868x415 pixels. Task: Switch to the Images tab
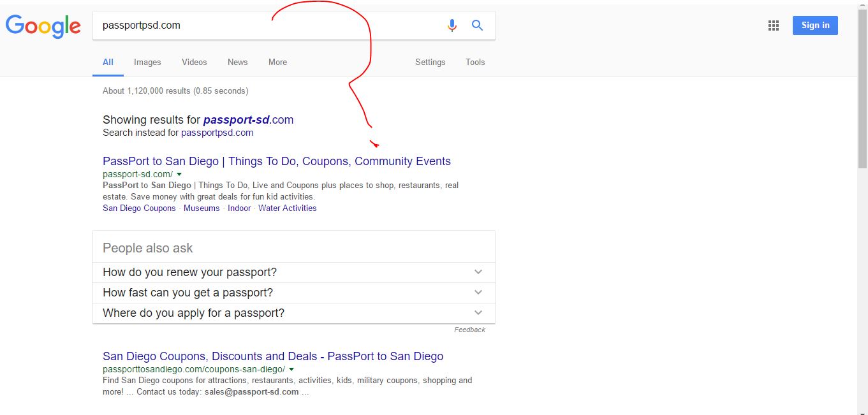[x=147, y=62]
